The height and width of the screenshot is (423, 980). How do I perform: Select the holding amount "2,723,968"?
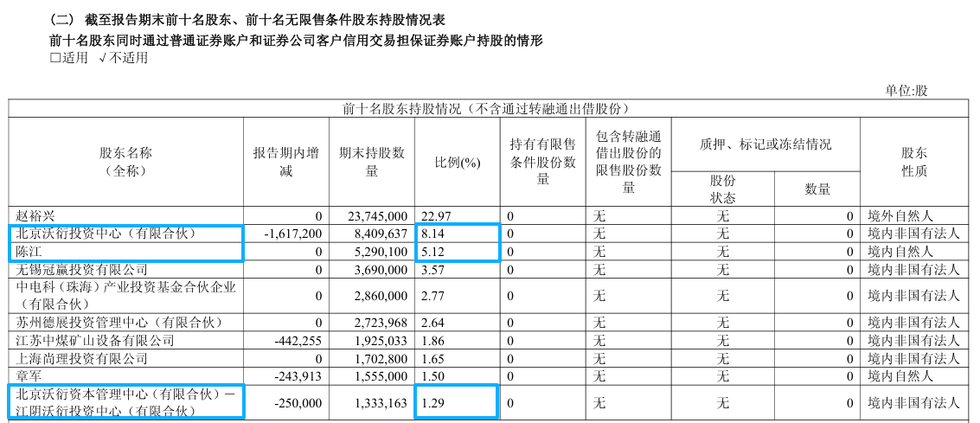380,323
